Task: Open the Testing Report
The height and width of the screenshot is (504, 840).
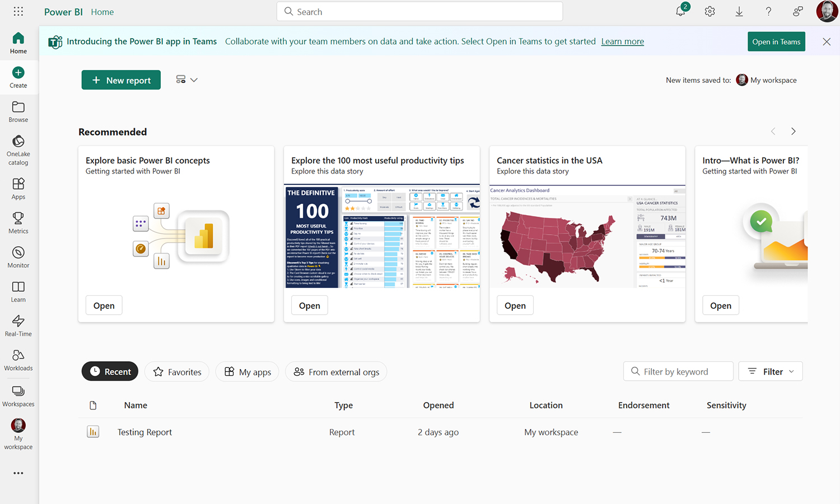Action: [x=144, y=432]
